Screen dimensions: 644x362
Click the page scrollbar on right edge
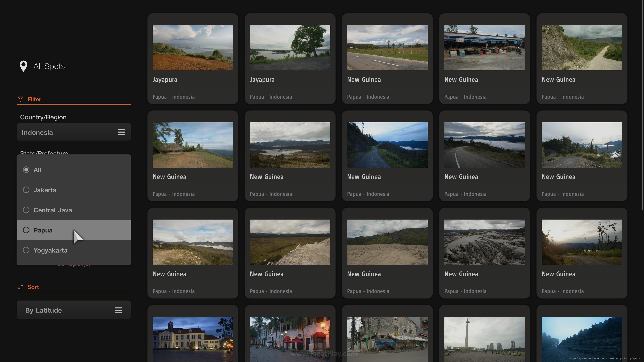pos(642,105)
